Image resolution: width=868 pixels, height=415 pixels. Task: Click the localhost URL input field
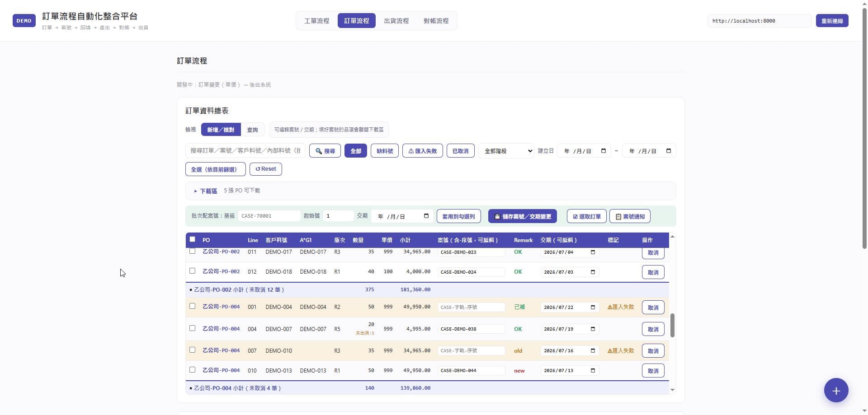click(759, 21)
